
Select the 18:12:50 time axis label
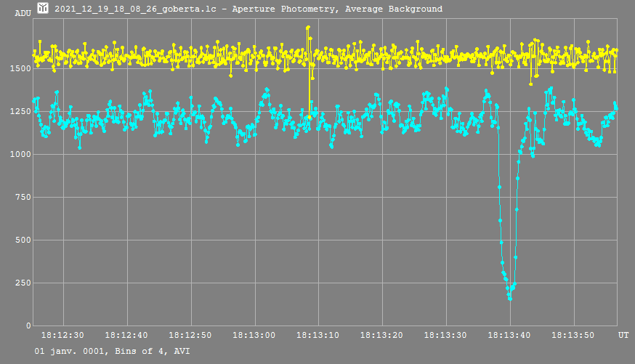[190, 336]
